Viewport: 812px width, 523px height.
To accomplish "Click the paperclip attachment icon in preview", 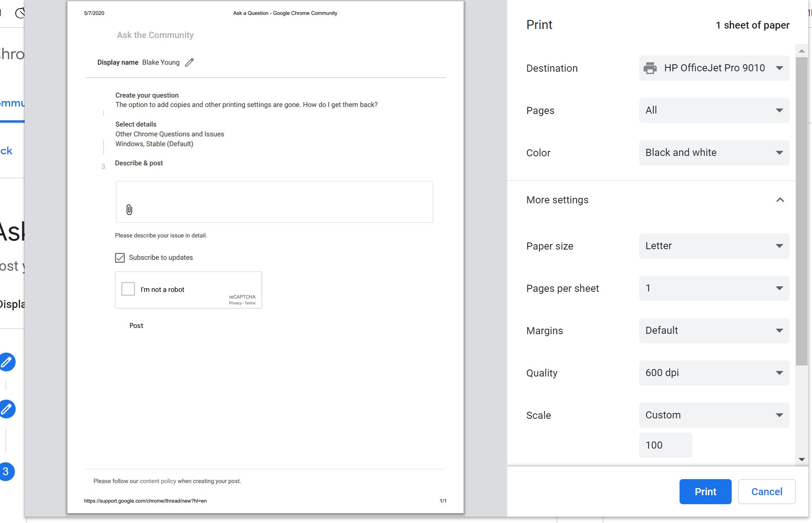I will click(129, 210).
